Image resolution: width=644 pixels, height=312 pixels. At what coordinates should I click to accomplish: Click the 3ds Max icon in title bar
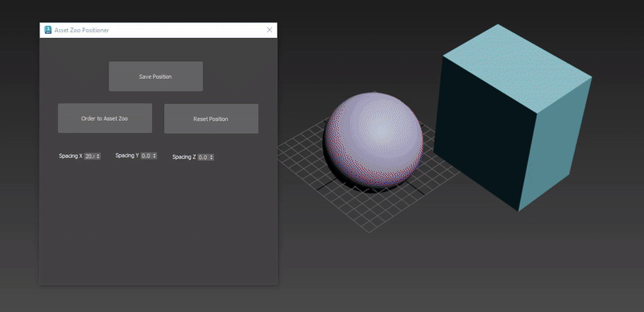click(48, 30)
